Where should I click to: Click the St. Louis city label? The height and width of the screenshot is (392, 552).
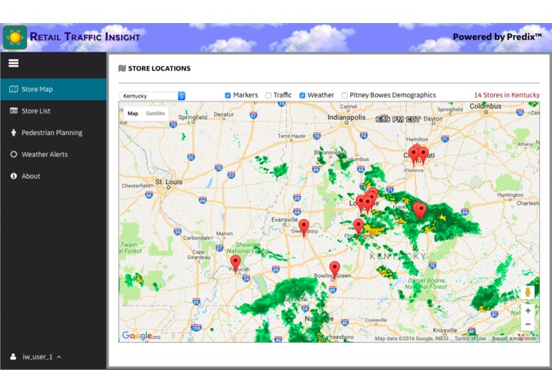[x=168, y=182]
